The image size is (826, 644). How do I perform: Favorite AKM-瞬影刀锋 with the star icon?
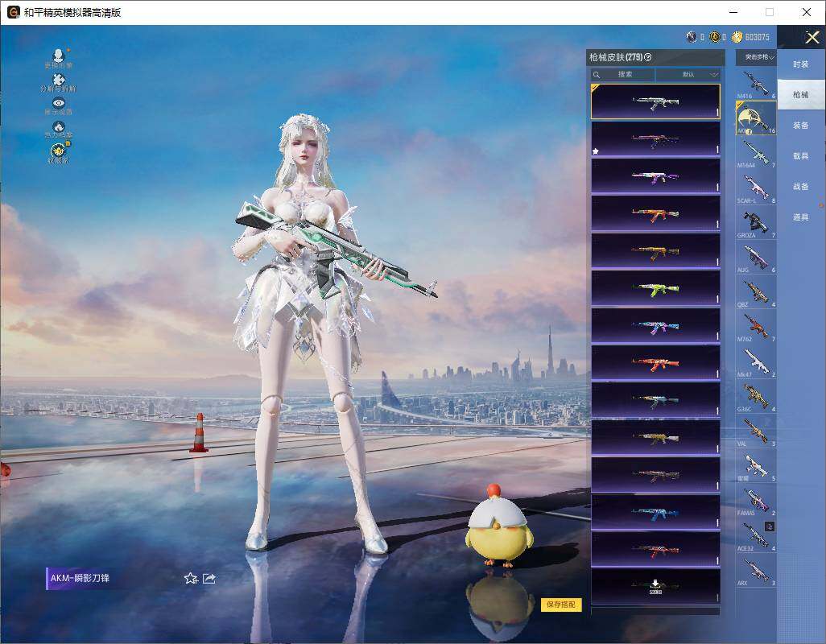191,578
